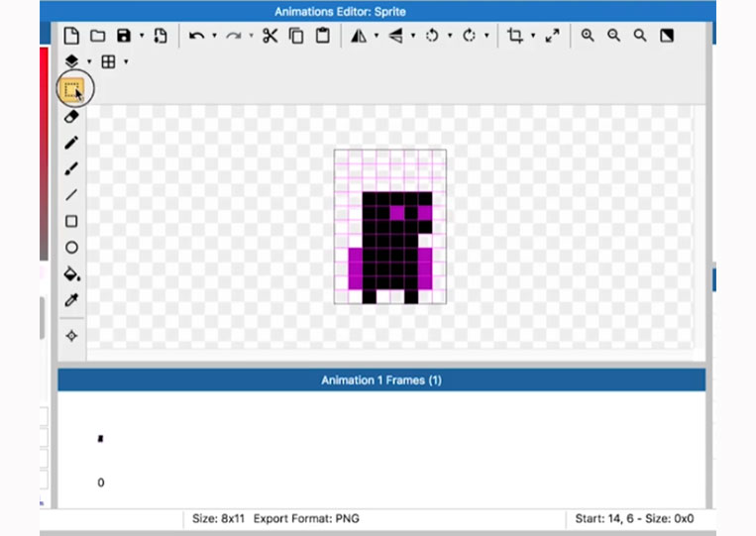
Task: Click the Size: 8x11 status text
Action: tap(218, 518)
